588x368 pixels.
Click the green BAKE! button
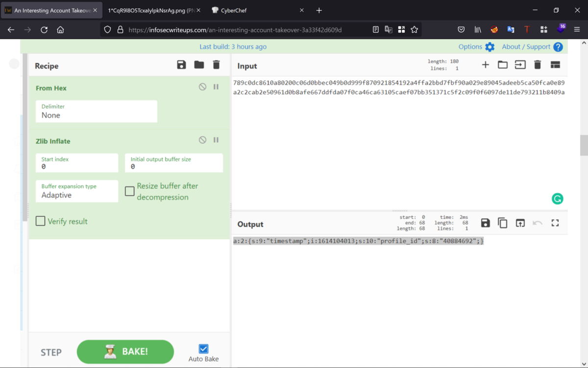pyautogui.click(x=125, y=352)
